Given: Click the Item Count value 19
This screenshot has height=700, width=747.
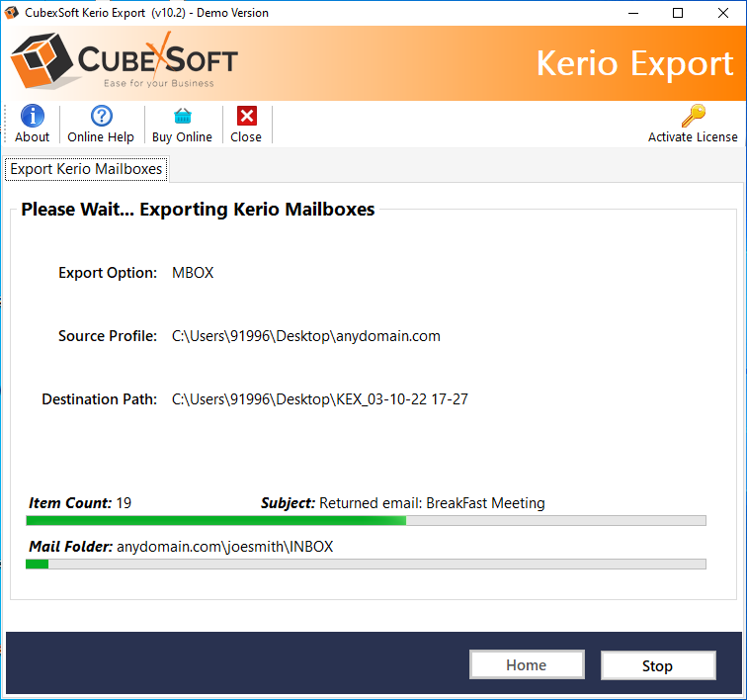Looking at the screenshot, I should [124, 503].
